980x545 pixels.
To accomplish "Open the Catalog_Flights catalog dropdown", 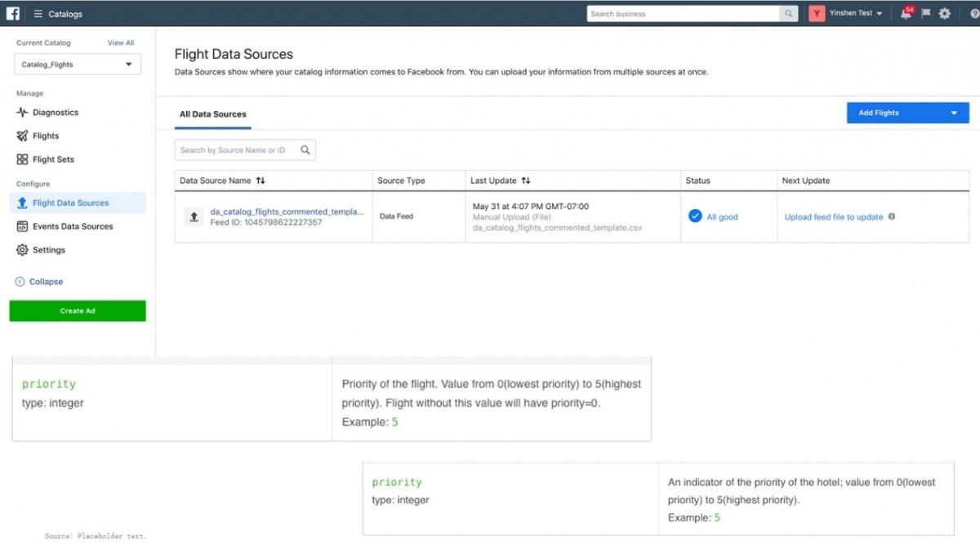I will 78,65.
